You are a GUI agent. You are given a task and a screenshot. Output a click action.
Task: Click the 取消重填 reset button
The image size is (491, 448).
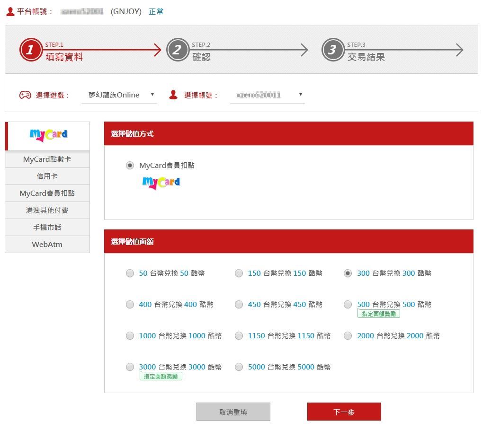pyautogui.click(x=233, y=412)
